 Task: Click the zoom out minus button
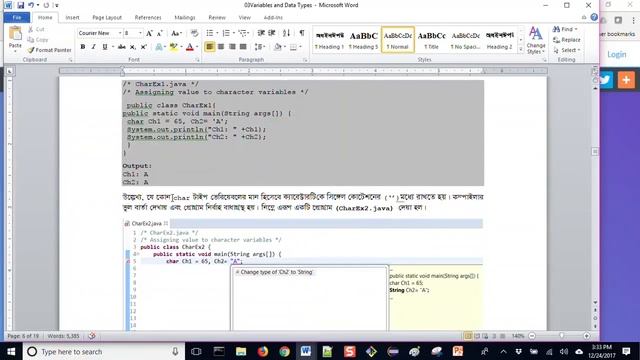532,336
